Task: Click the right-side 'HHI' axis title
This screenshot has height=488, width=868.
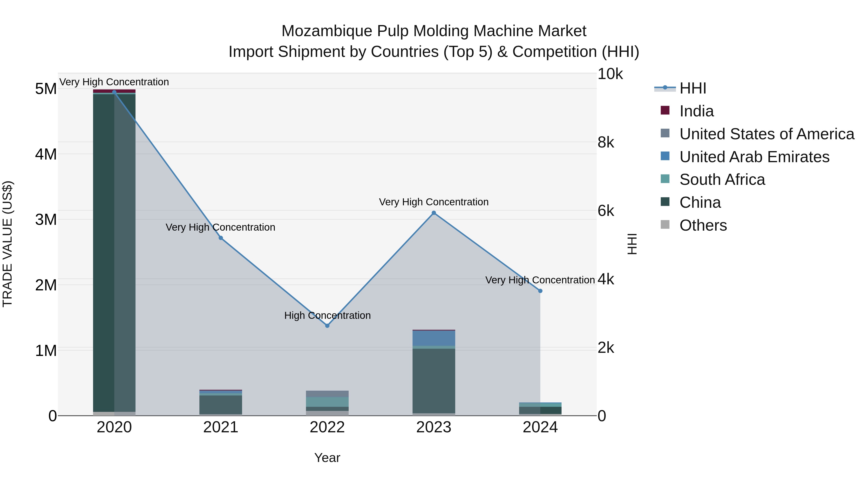Action: [x=632, y=244]
